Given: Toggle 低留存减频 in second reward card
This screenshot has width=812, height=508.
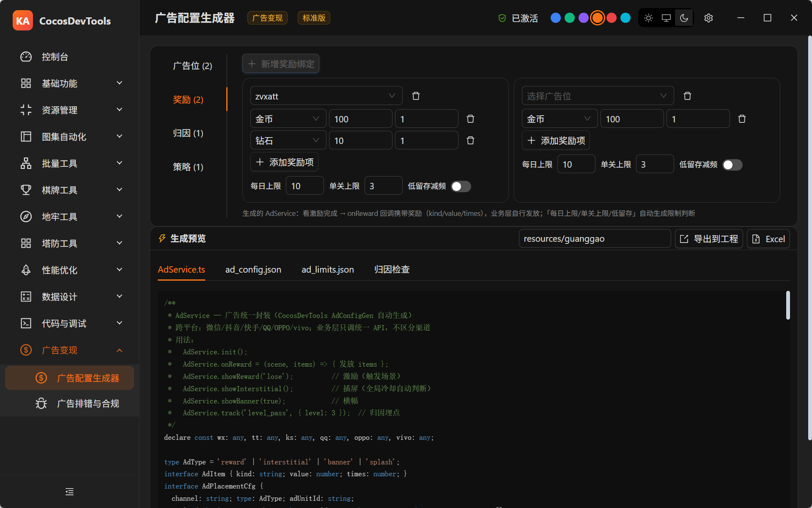Looking at the screenshot, I should click(x=732, y=165).
